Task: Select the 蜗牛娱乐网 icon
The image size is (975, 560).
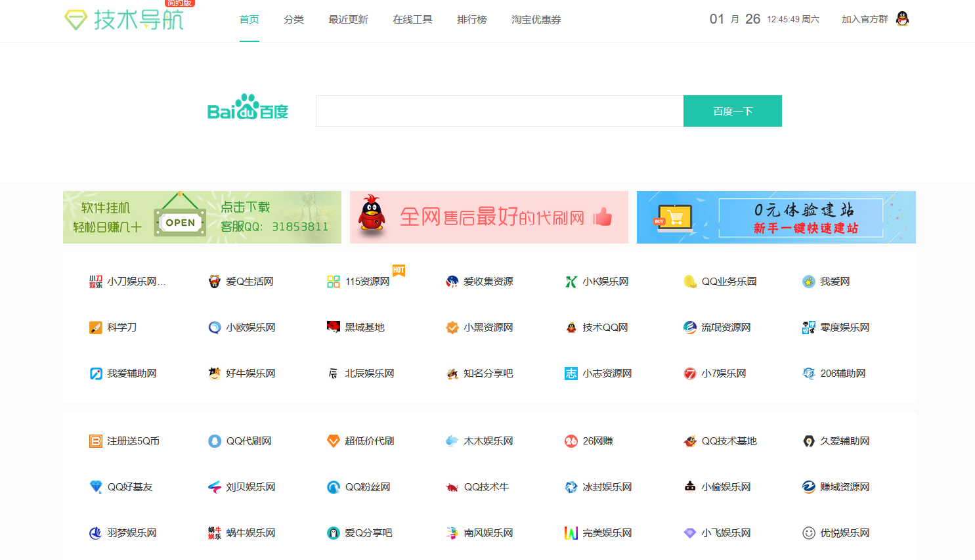Action: [214, 532]
